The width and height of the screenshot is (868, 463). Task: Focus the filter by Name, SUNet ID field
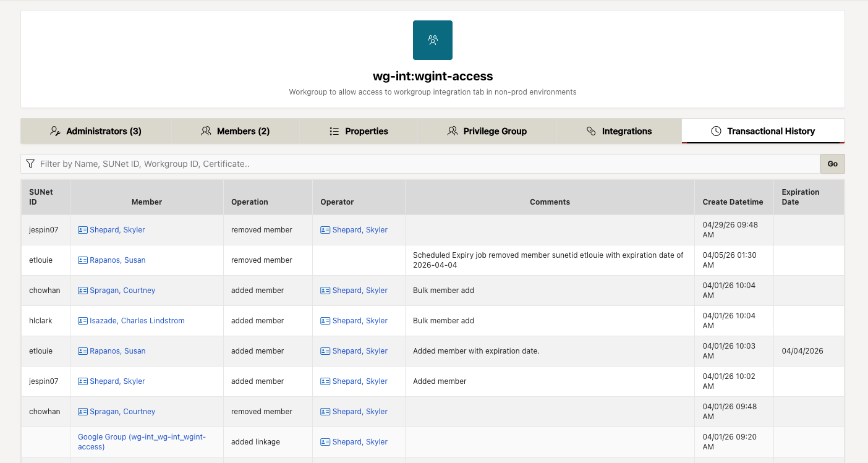pyautogui.click(x=420, y=164)
